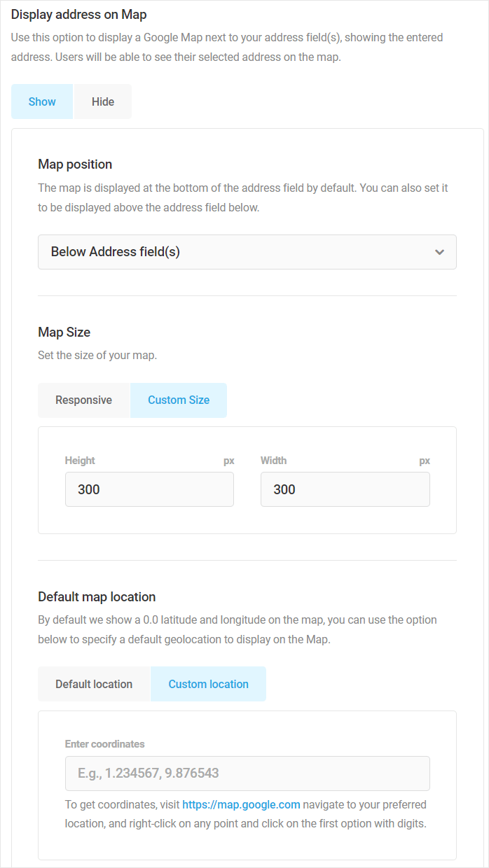The width and height of the screenshot is (489, 868).
Task: Choose Custom location for default map location
Action: (x=208, y=683)
